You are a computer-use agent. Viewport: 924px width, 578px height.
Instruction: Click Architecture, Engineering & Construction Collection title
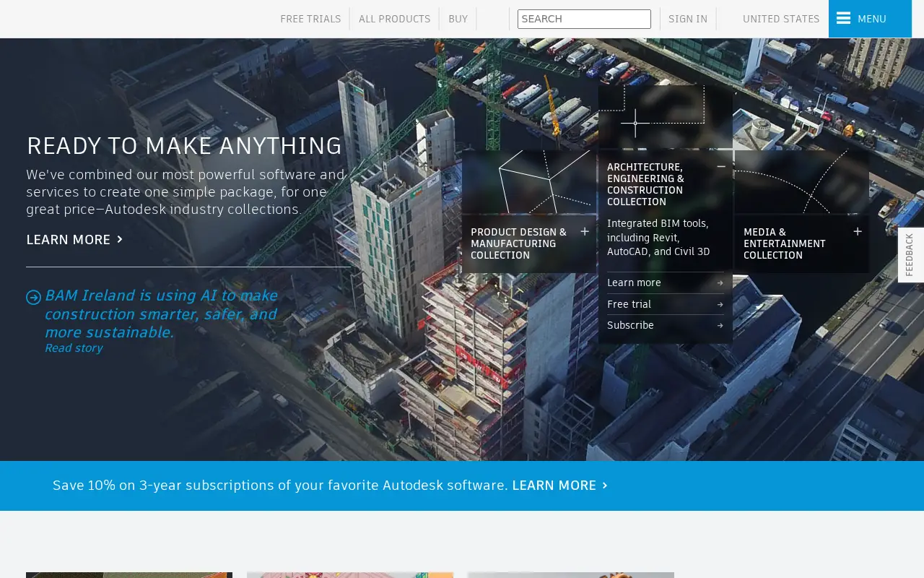[x=645, y=184]
